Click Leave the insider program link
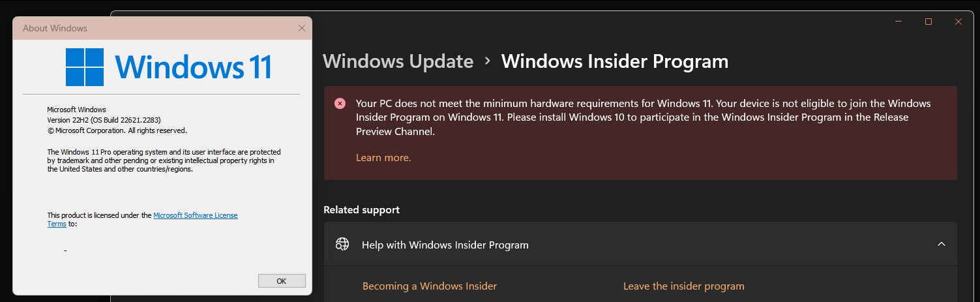This screenshot has height=302, width=980. coord(683,286)
